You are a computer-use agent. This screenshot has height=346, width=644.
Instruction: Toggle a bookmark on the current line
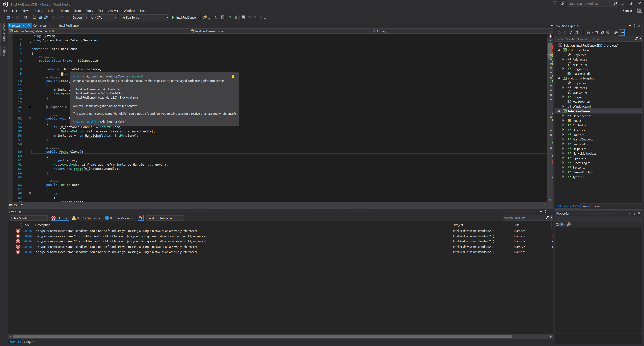[x=243, y=17]
